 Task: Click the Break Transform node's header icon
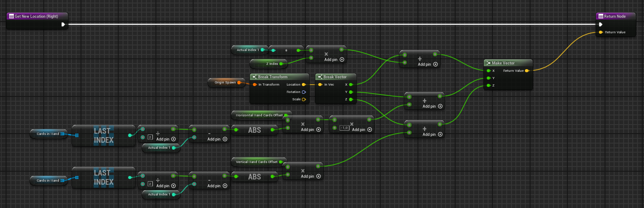[x=255, y=77]
